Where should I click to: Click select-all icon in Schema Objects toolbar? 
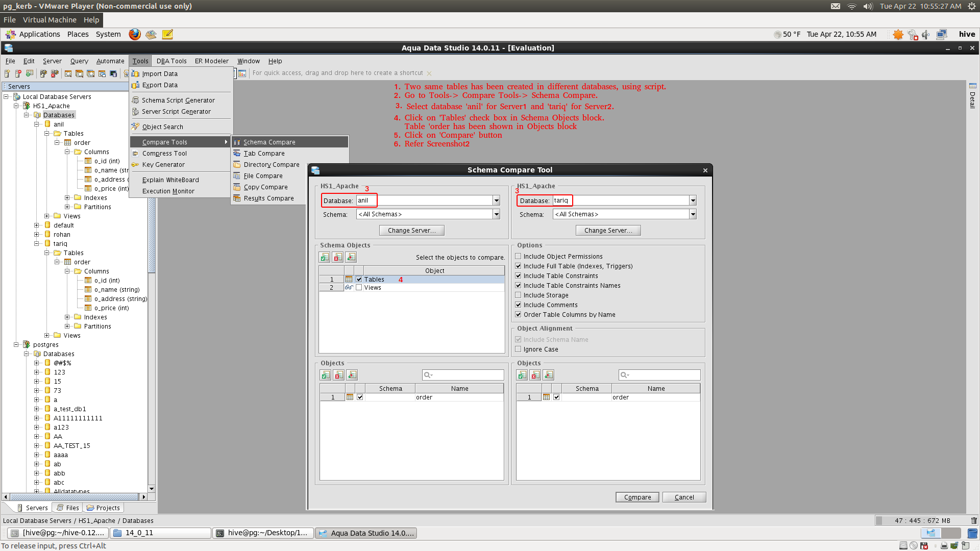coord(325,257)
